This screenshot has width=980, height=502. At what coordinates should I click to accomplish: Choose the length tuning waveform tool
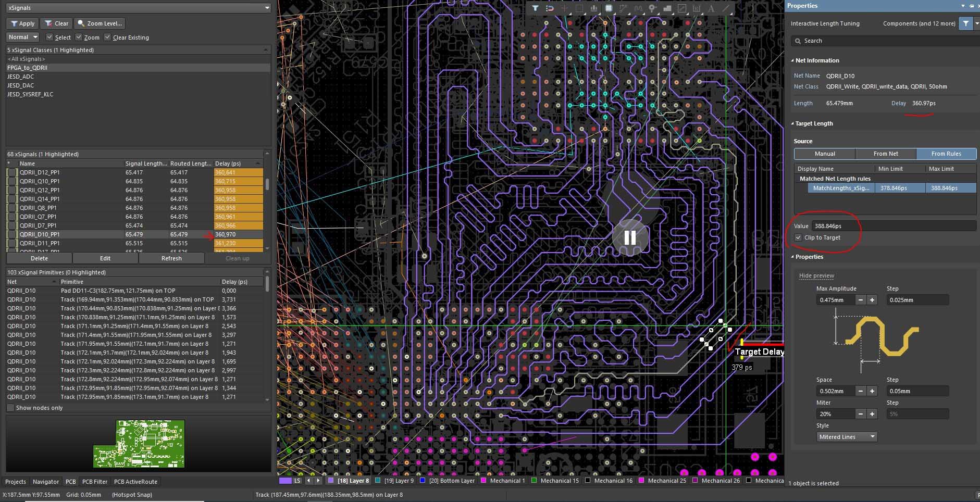pyautogui.click(x=638, y=8)
